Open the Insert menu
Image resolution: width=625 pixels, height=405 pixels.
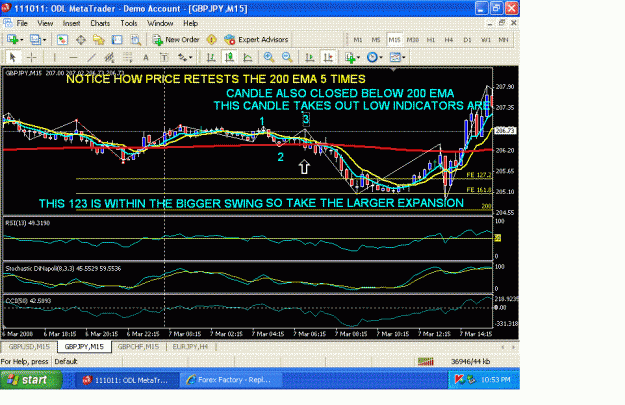(x=71, y=23)
